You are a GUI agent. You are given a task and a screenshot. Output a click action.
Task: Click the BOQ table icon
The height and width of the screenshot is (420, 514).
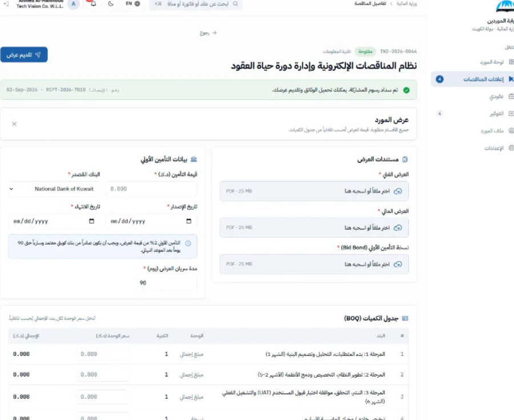pyautogui.click(x=405, y=318)
